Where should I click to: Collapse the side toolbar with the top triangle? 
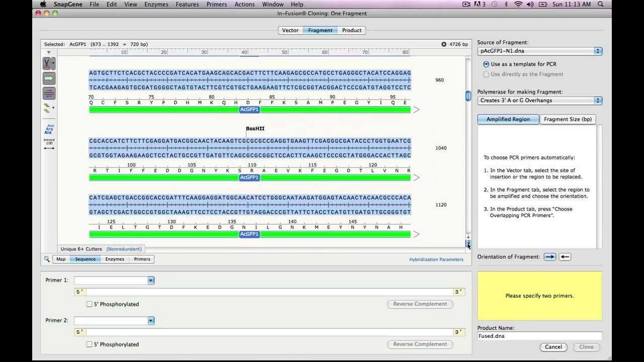(49, 52)
